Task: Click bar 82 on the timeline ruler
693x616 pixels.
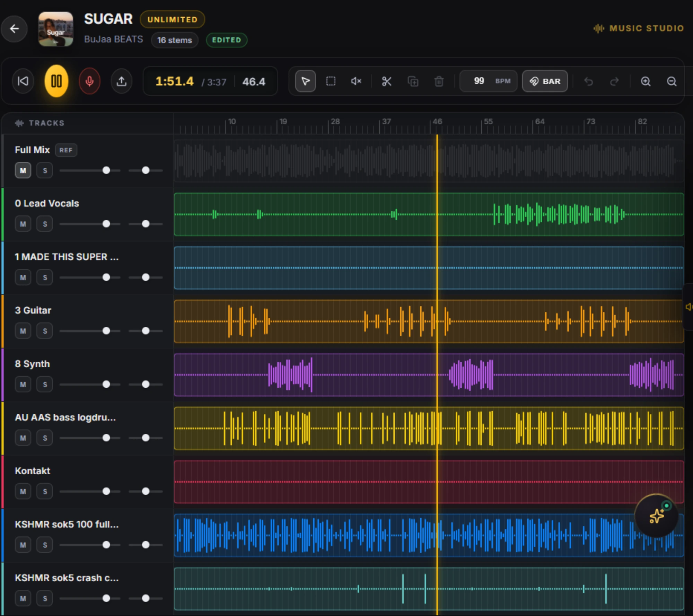Action: 642,122
